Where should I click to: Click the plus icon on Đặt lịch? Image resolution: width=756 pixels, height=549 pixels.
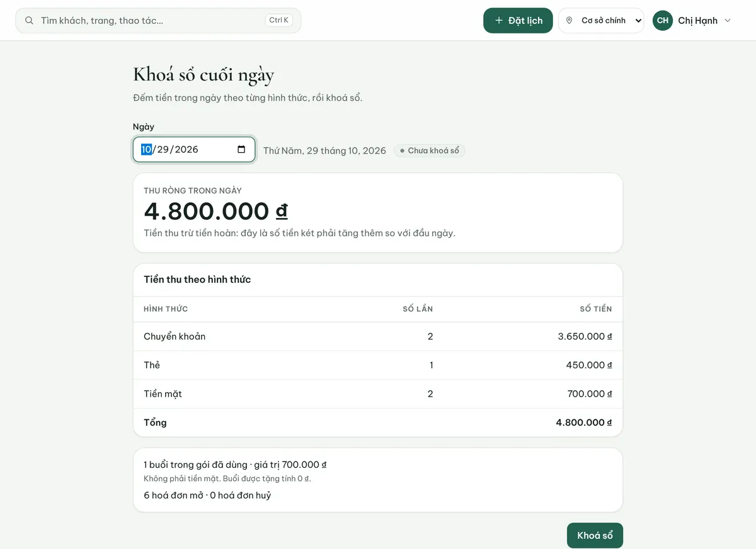499,21
